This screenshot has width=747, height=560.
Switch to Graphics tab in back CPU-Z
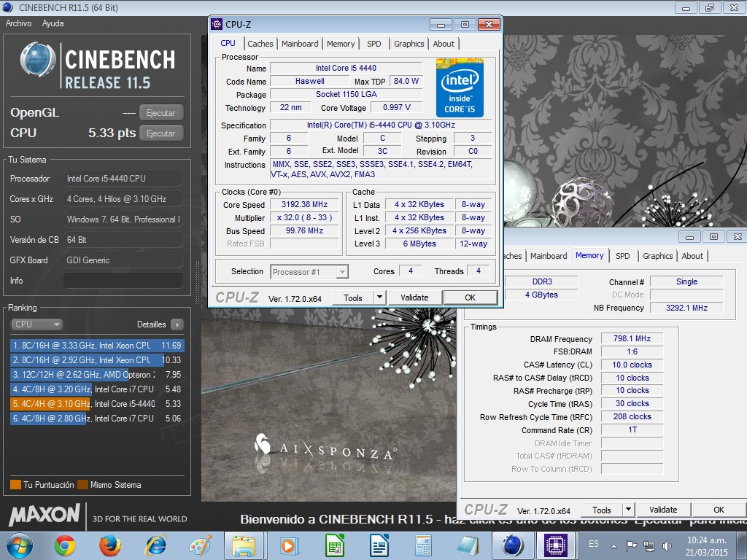click(x=658, y=256)
